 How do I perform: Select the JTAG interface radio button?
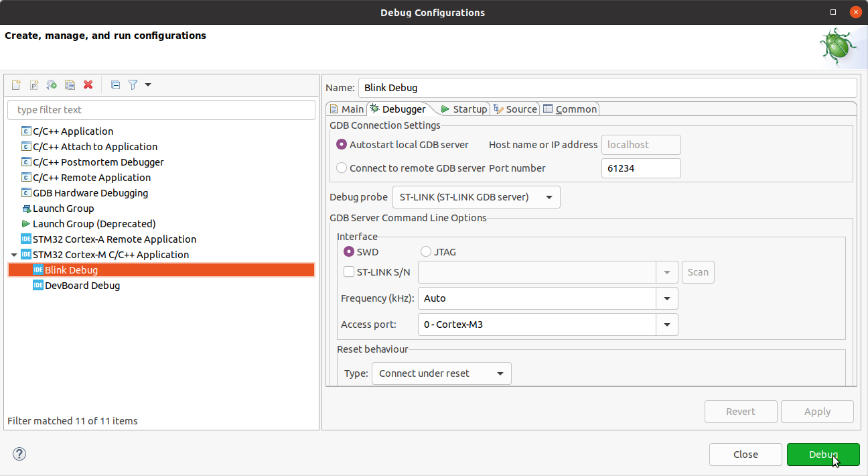426,252
